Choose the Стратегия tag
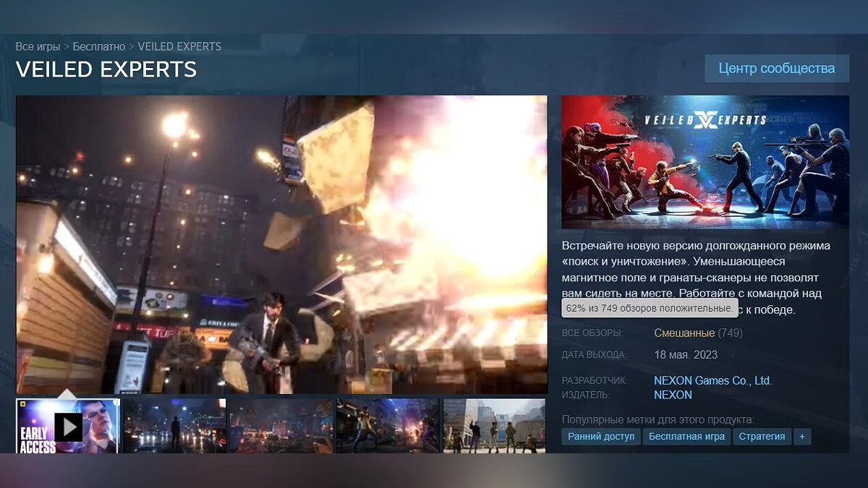 pos(762,437)
